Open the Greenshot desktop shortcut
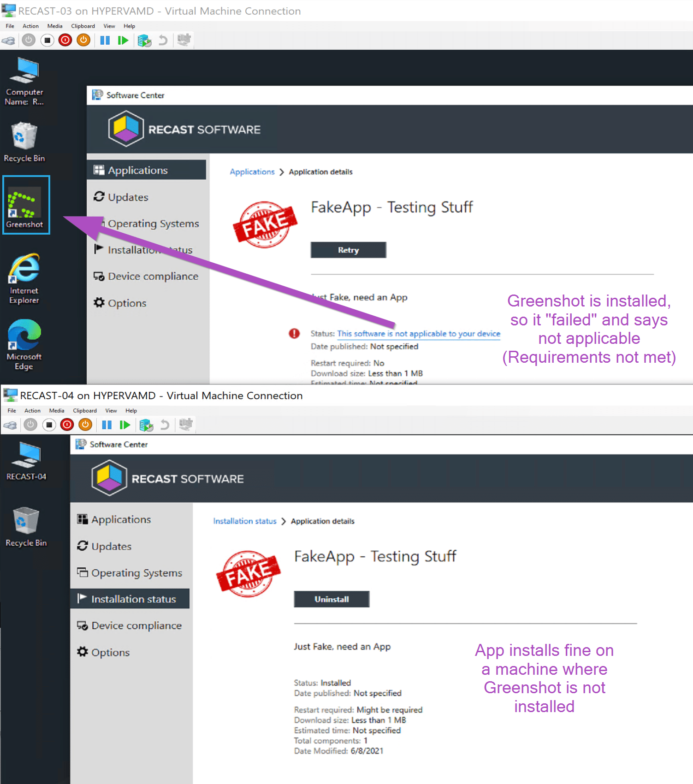Viewport: 693px width, 784px height. 25,206
